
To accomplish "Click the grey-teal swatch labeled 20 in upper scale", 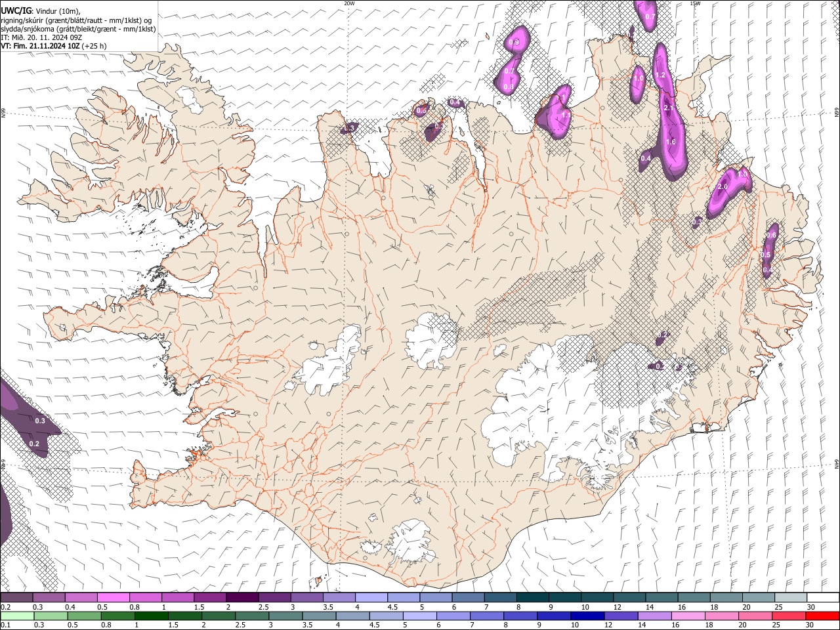I will click(759, 598).
